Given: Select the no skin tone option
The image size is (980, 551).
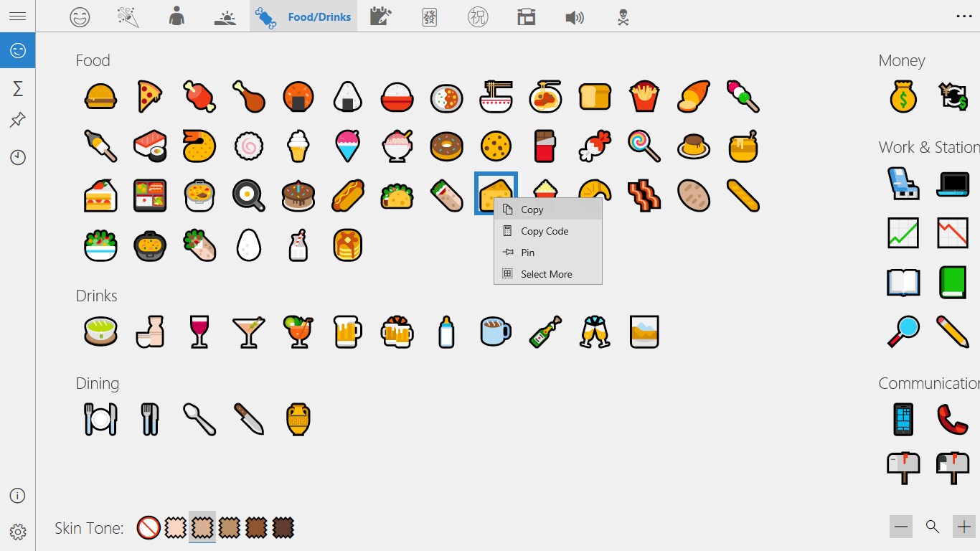Looking at the screenshot, I should (149, 527).
